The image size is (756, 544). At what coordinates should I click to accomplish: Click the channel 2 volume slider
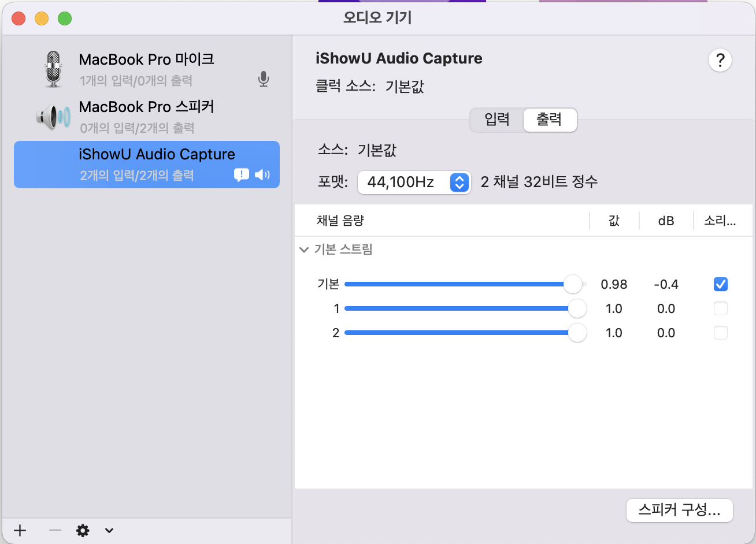pos(465,333)
